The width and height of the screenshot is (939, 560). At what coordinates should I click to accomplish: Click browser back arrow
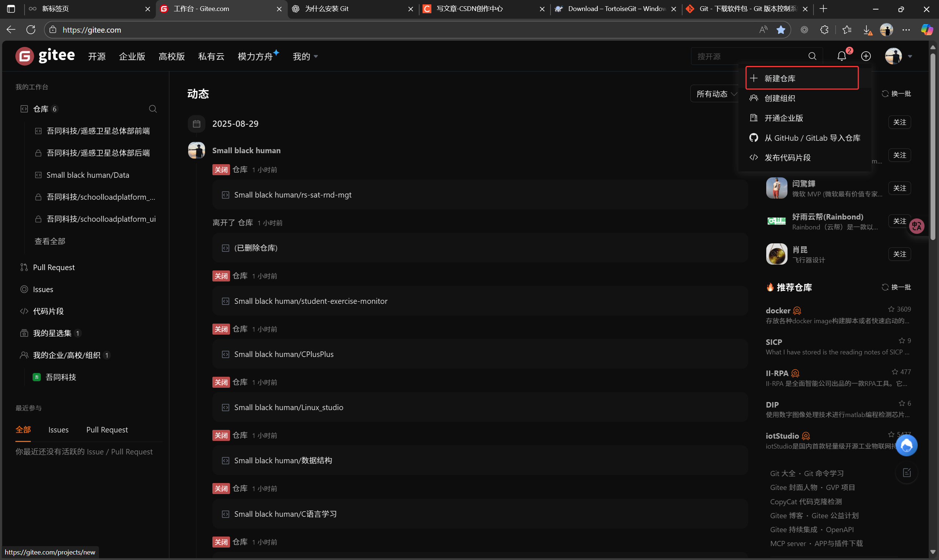[11, 30]
